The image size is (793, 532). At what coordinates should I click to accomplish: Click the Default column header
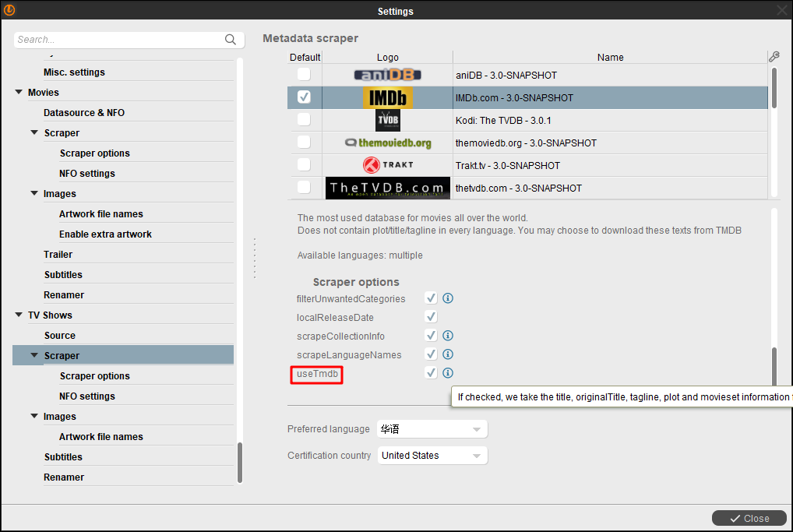pyautogui.click(x=305, y=57)
